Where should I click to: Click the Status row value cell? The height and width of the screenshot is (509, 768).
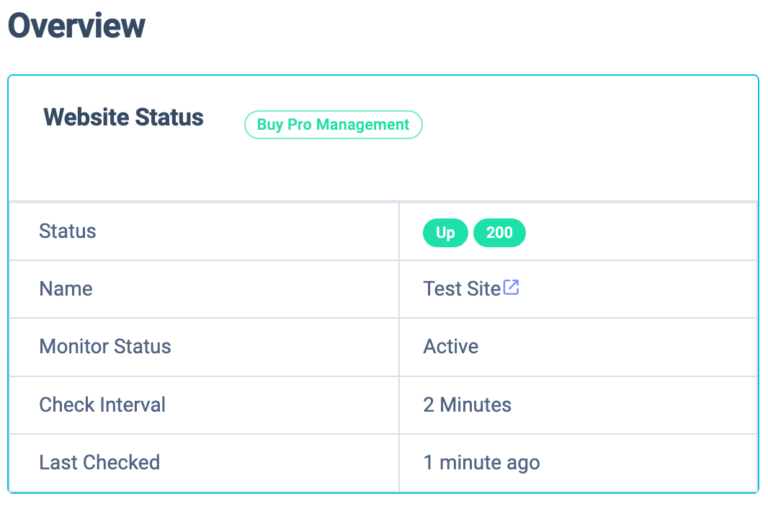578,232
